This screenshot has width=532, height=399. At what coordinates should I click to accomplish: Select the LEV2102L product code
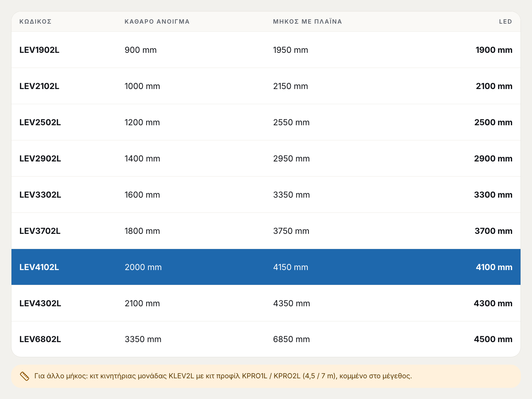[x=39, y=86]
